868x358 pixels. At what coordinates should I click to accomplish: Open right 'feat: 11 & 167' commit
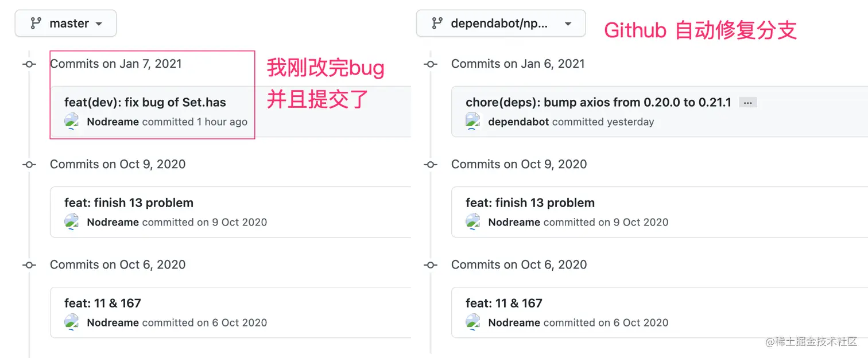click(503, 303)
